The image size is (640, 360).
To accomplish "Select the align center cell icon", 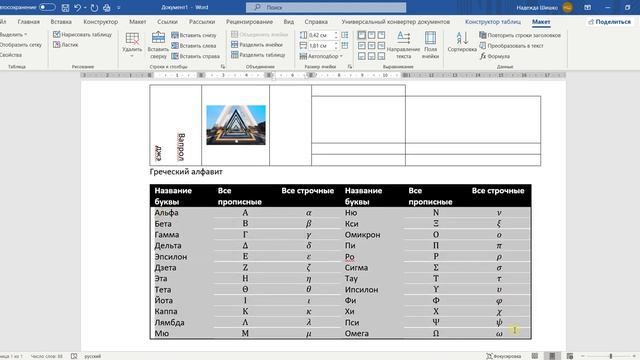I will pyautogui.click(x=371, y=46).
